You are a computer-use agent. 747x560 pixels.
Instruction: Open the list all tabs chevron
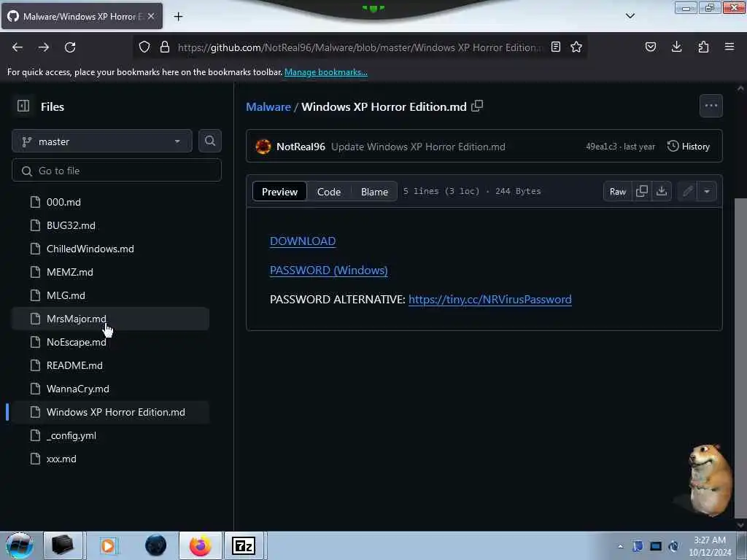tap(630, 16)
